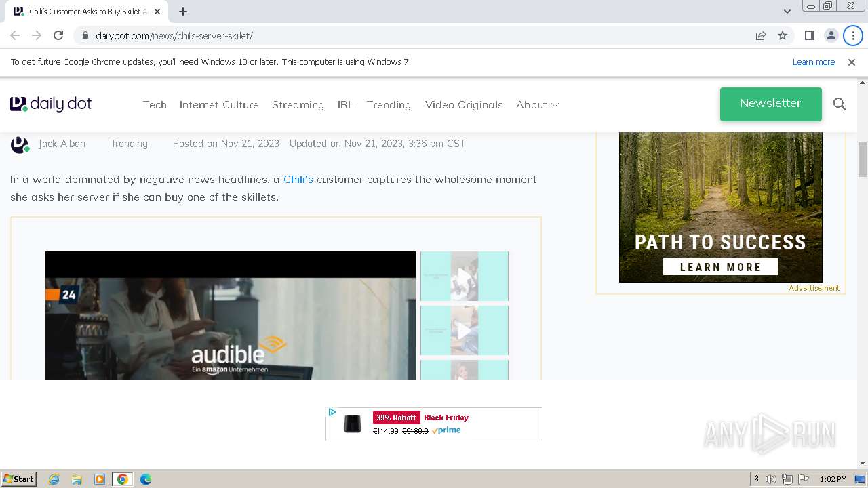
Task: Click the daily dot logo
Action: [51, 104]
